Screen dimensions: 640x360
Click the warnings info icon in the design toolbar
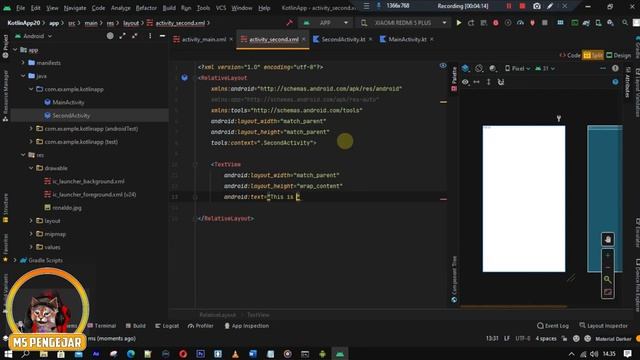coord(615,68)
